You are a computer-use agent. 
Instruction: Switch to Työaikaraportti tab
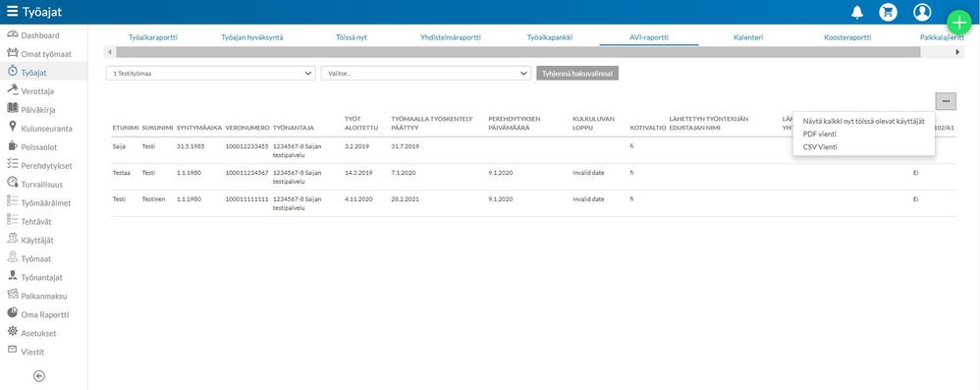(x=153, y=37)
